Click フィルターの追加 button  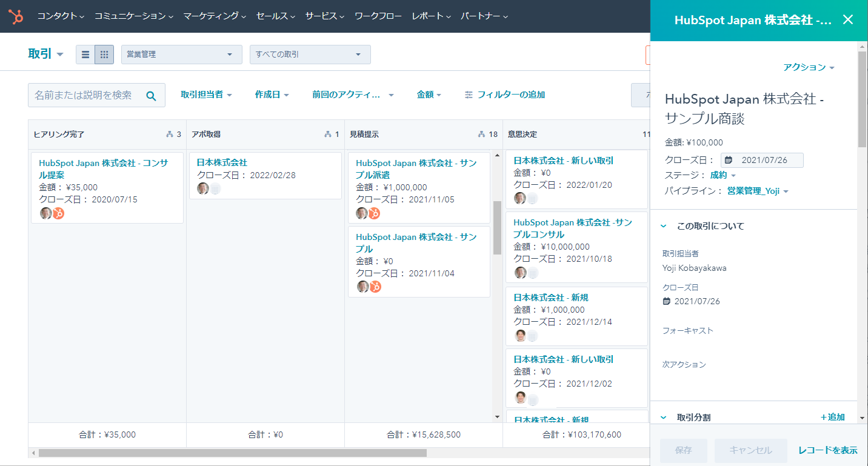505,95
